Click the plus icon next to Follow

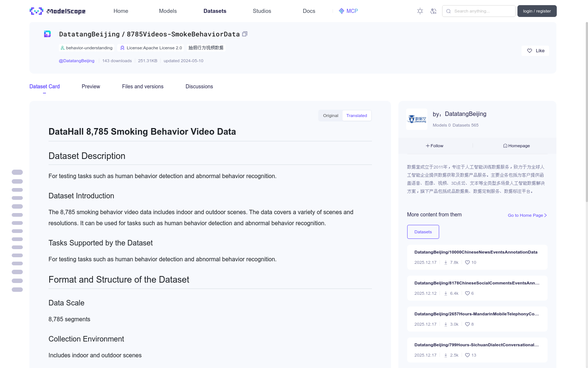(x=428, y=146)
